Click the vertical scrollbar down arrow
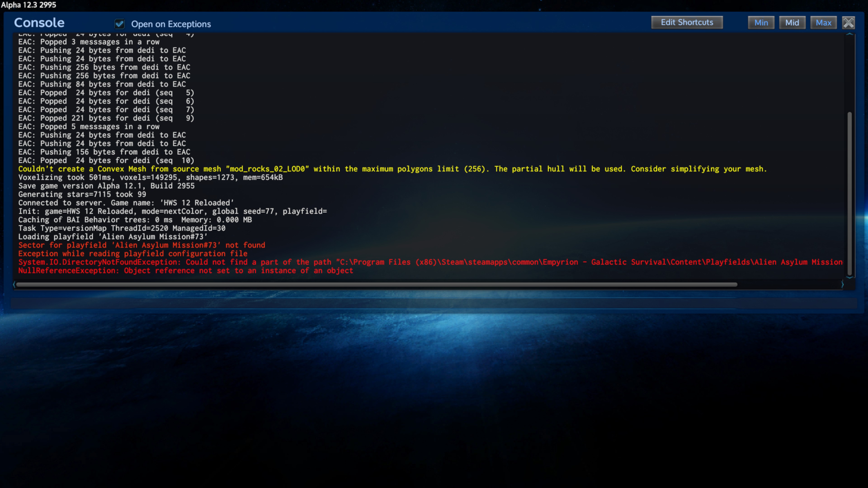 coord(849,278)
